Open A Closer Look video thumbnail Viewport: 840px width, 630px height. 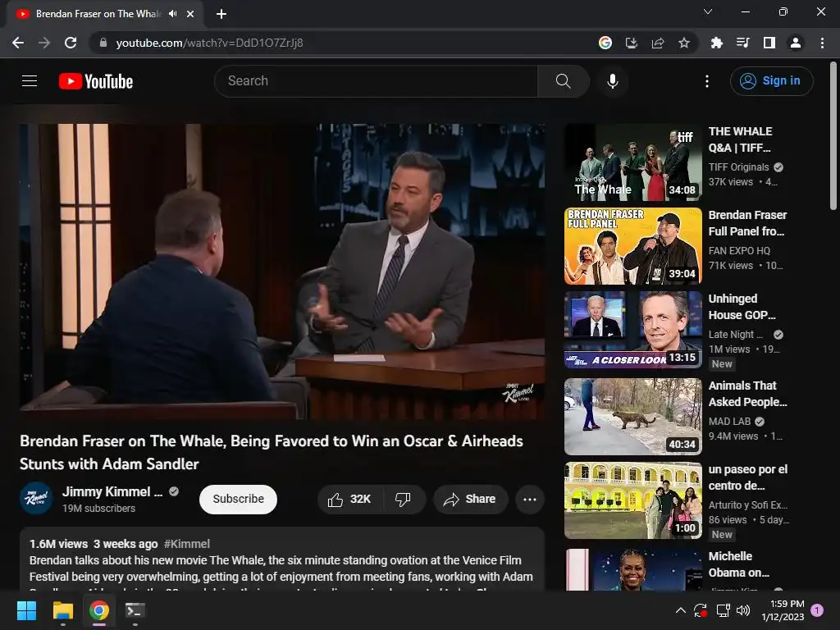pyautogui.click(x=633, y=330)
